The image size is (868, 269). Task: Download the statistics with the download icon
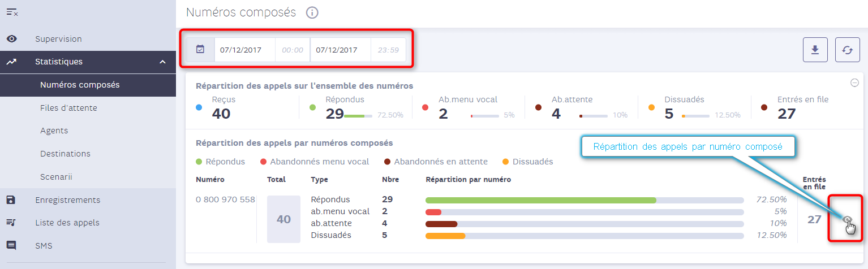815,50
